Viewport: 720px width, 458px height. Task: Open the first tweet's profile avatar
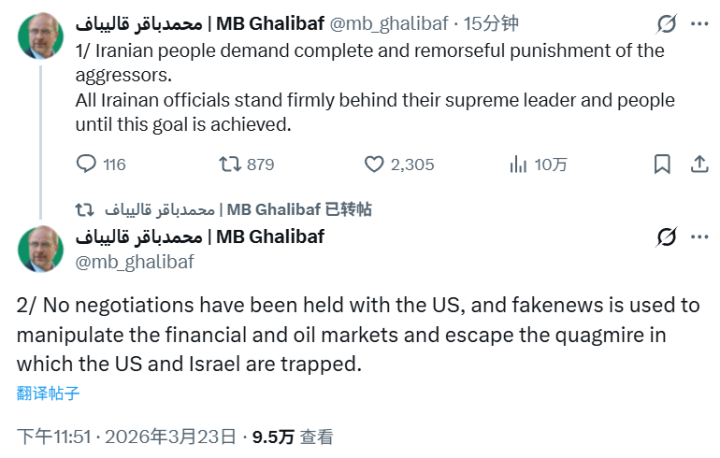coord(39,35)
